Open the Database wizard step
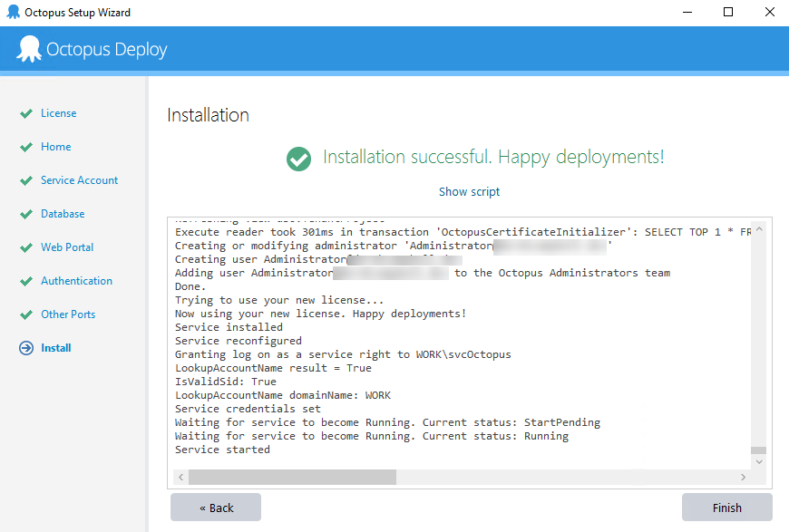Screen dimensions: 789x532 (x=63, y=214)
